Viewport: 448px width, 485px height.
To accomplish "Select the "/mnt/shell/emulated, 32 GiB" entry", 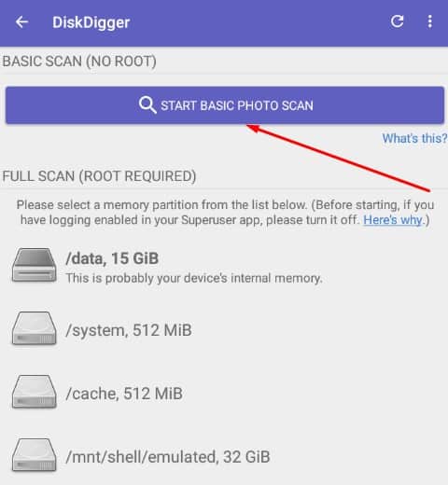I will (168, 457).
